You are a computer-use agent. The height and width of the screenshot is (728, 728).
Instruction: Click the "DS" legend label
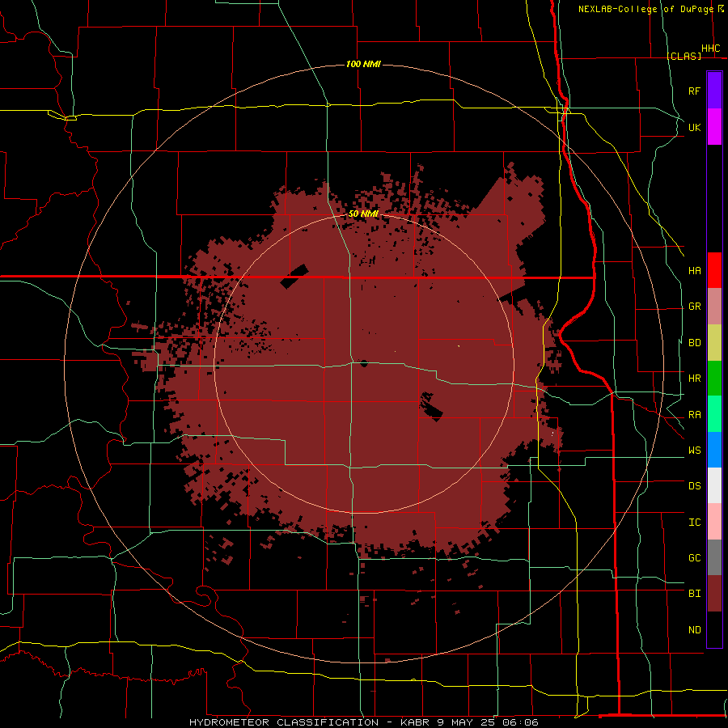click(695, 486)
